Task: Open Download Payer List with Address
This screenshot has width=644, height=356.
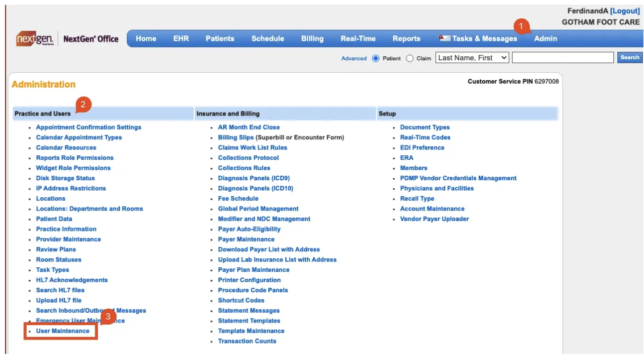Action: (269, 250)
